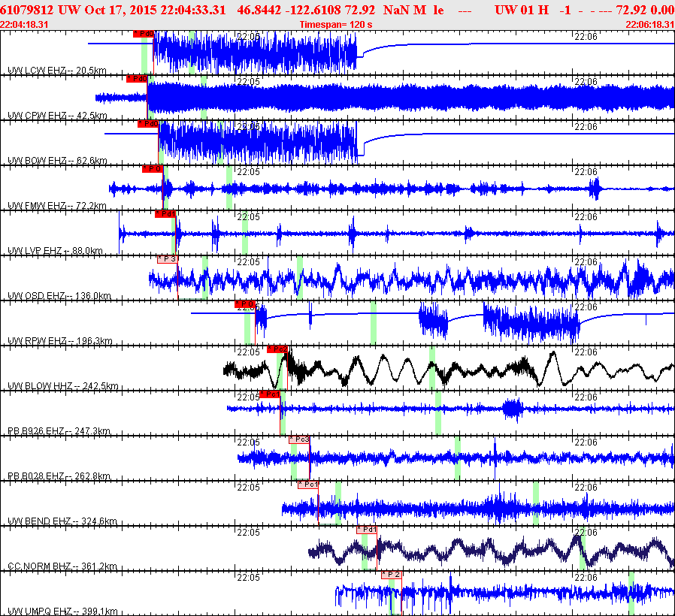Image resolution: width=675 pixels, height=616 pixels.
Task: Click the start time 22:04:18.31 label
Action: tap(25, 25)
